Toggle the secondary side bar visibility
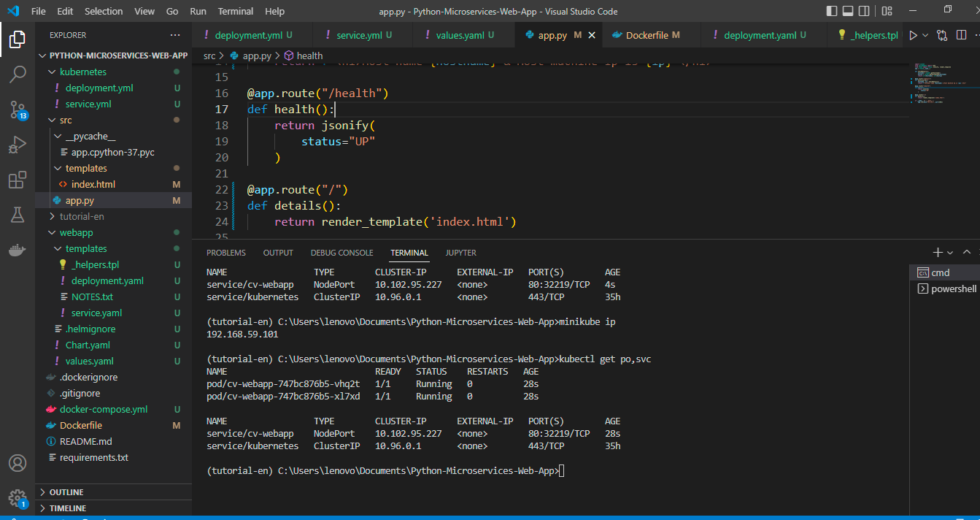Viewport: 980px width, 520px height. coord(865,11)
